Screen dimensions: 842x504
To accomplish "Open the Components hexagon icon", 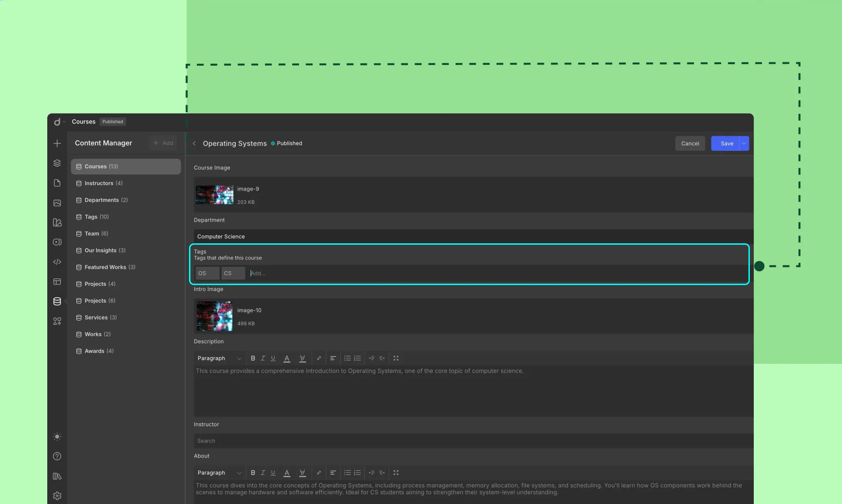I will (57, 242).
